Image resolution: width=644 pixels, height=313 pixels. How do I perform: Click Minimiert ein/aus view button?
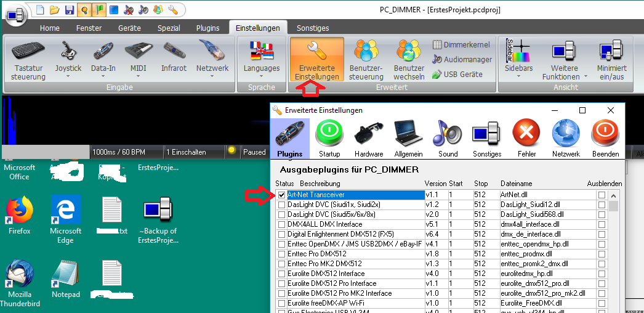pos(612,60)
